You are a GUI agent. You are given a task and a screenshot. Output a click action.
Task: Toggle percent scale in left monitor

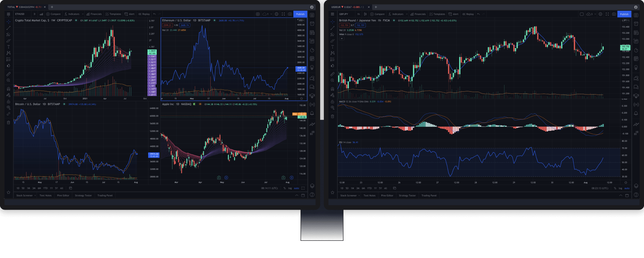tap(285, 188)
